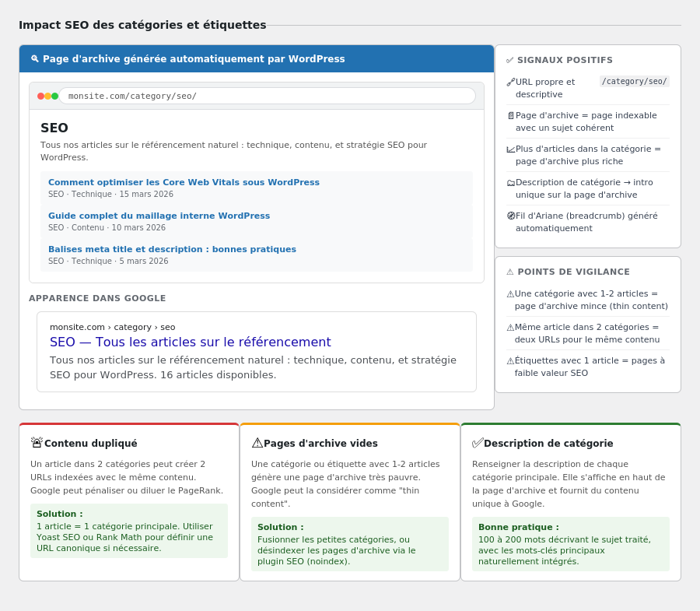Click the SEO · Contenu · 10 mars 2026 line

click(107, 227)
